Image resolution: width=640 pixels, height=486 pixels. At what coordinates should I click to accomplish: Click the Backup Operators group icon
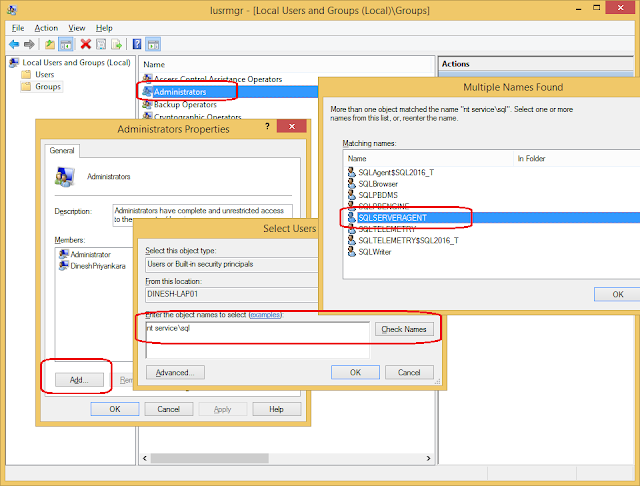[x=147, y=104]
